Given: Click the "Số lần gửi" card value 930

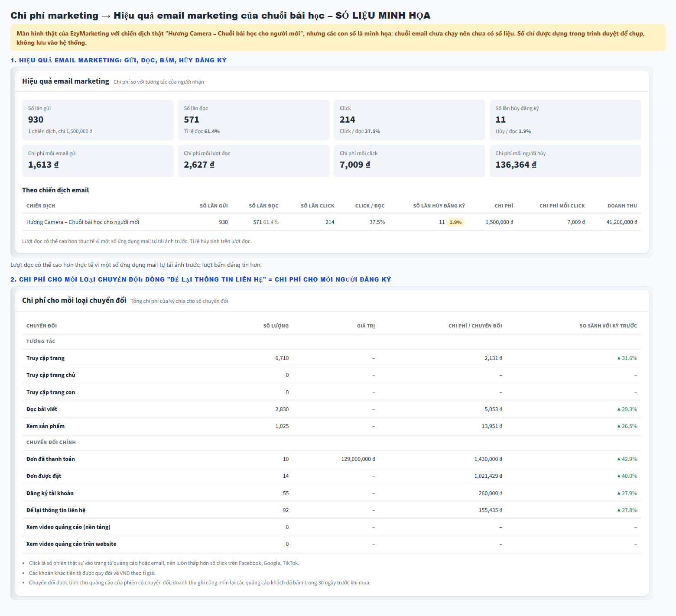Looking at the screenshot, I should click(36, 120).
